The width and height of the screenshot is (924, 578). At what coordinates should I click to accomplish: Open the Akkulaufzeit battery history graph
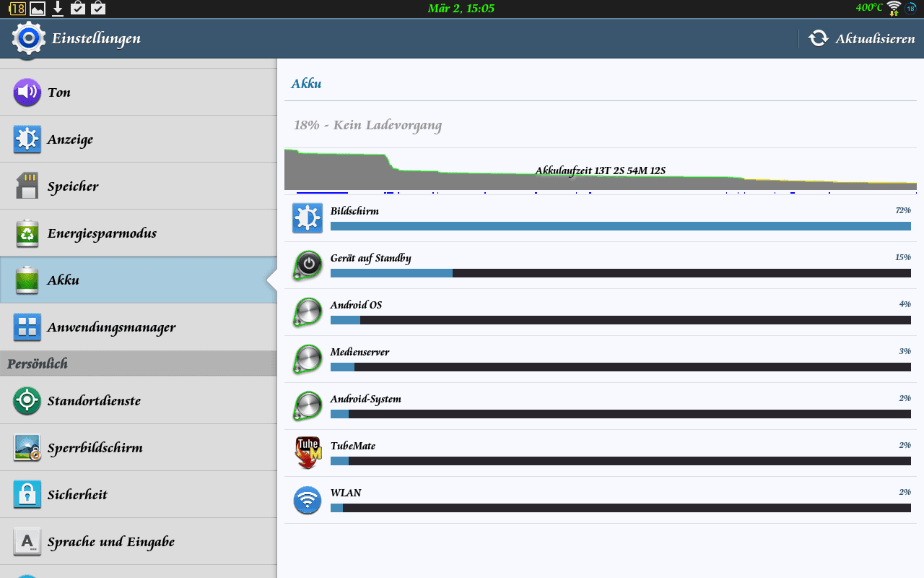[x=601, y=171]
